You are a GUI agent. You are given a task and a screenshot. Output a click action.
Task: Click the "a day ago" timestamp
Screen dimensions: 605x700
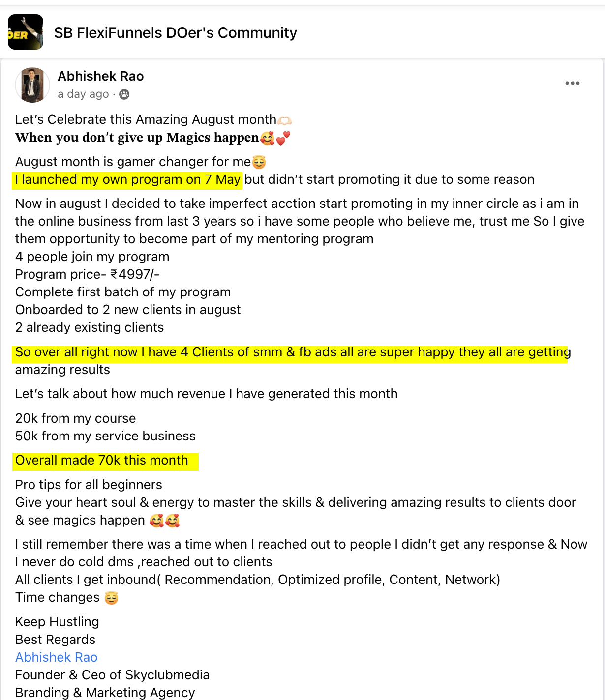[x=83, y=94]
